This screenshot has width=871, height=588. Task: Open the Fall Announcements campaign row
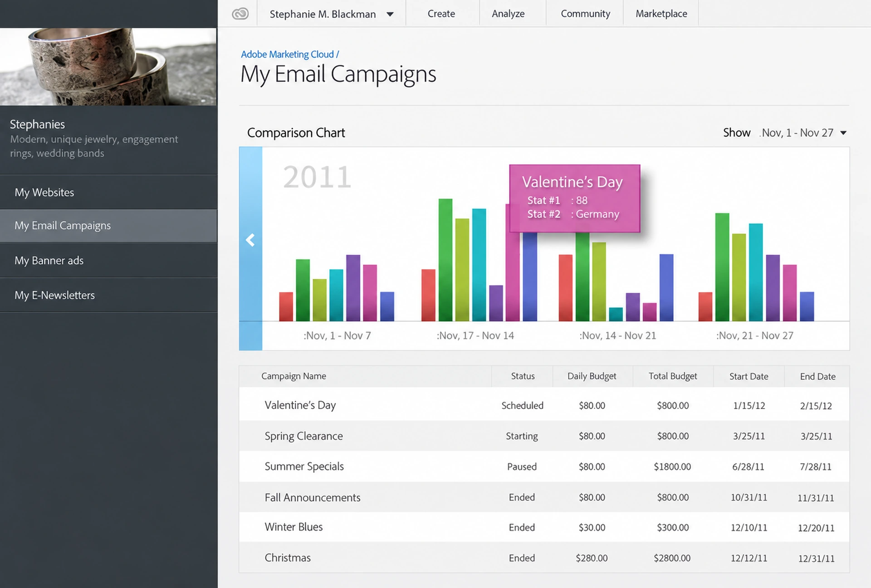tap(544, 497)
